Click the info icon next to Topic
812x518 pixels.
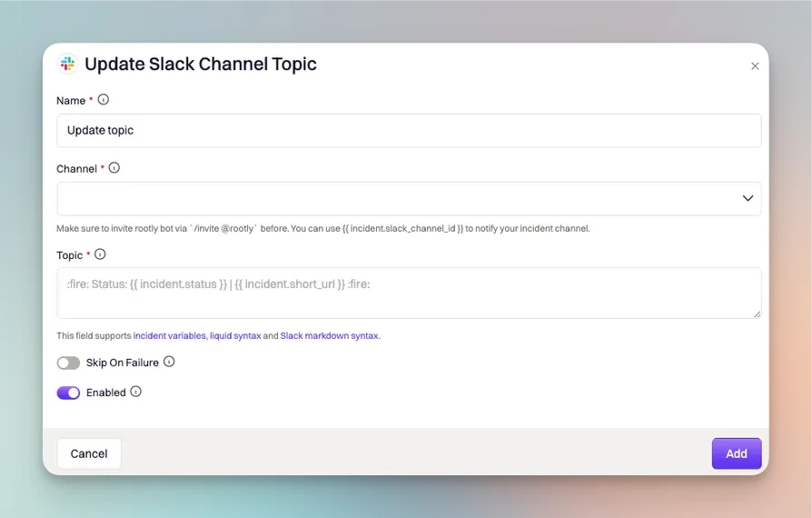tap(100, 254)
